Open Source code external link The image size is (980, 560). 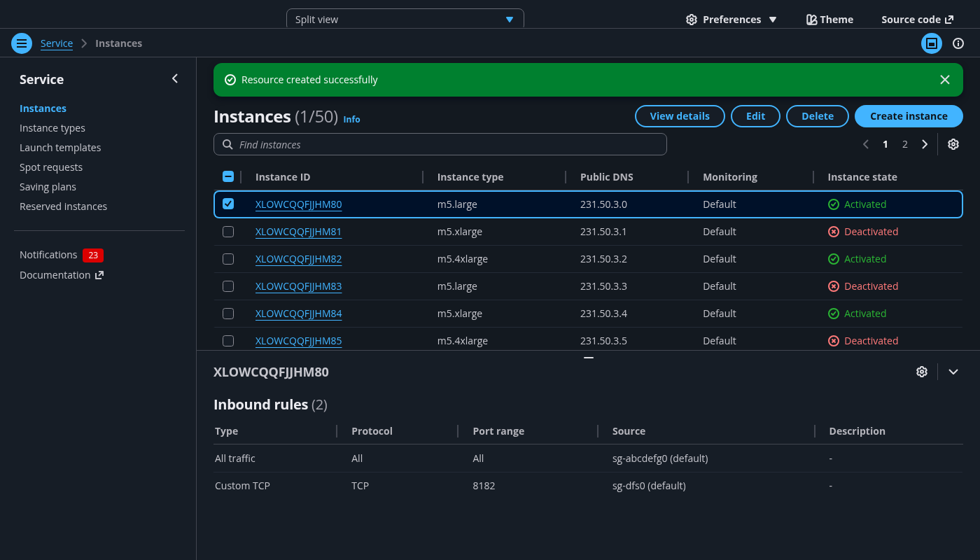pyautogui.click(x=917, y=20)
